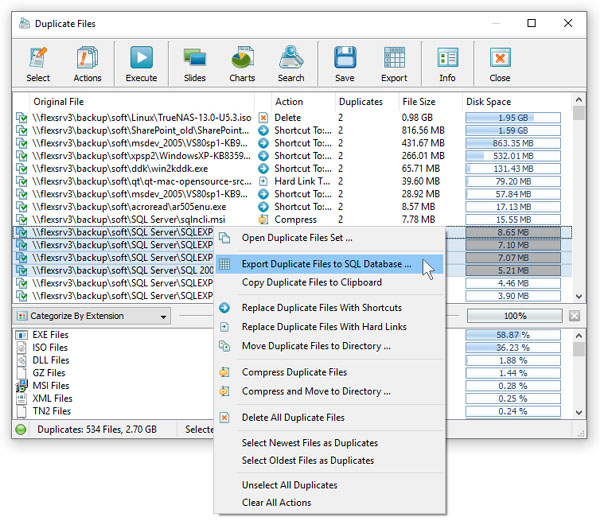
Task: Choose Replace Duplicate Files With Hard Links
Action: click(x=329, y=327)
